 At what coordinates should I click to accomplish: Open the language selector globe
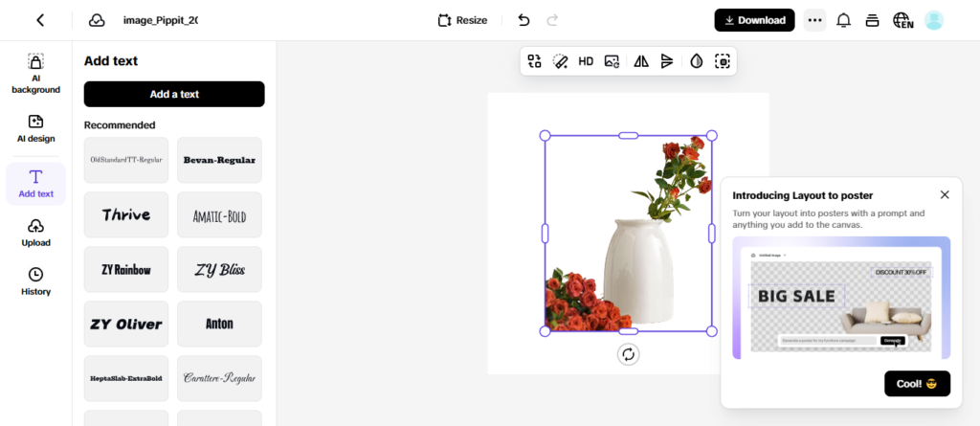902,20
